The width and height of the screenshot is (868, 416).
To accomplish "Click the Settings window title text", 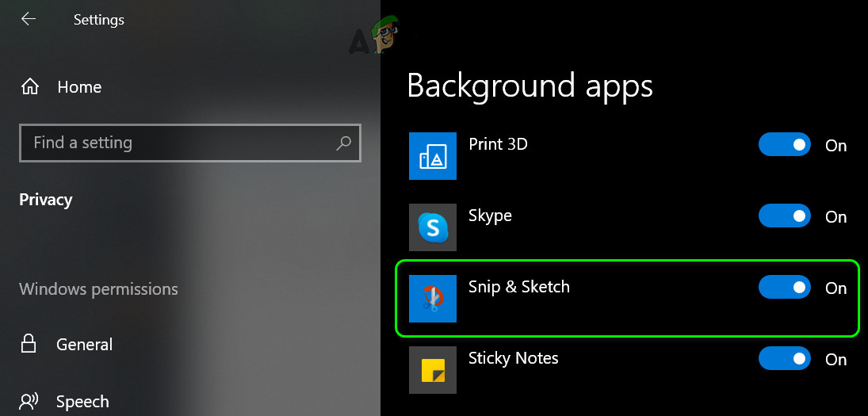I will (x=99, y=19).
